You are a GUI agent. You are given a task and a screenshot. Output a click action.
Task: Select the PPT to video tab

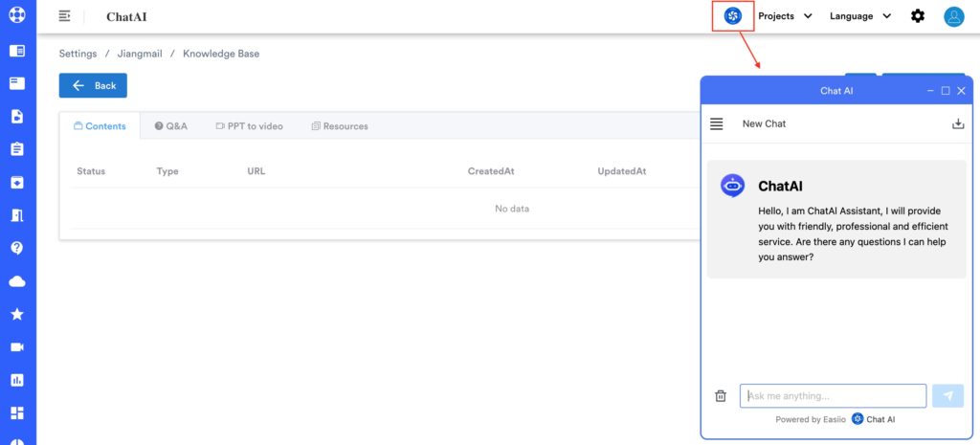[x=249, y=126]
